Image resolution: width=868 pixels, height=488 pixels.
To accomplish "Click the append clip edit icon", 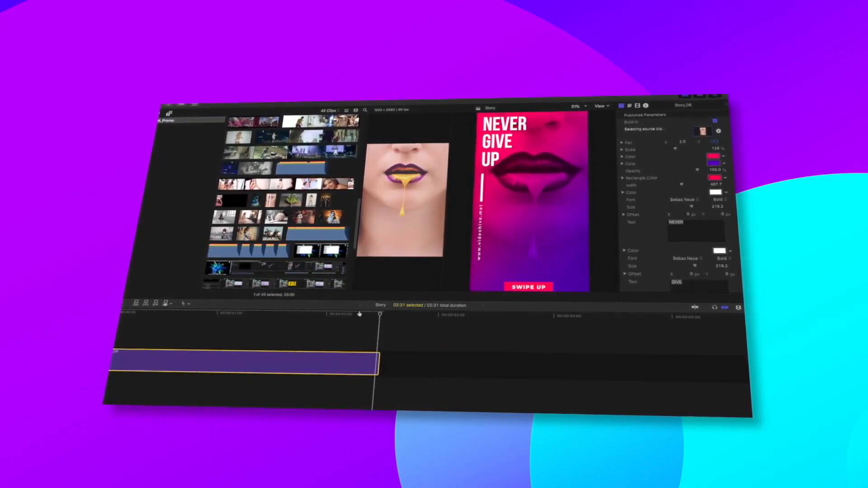I will pyautogui.click(x=156, y=303).
